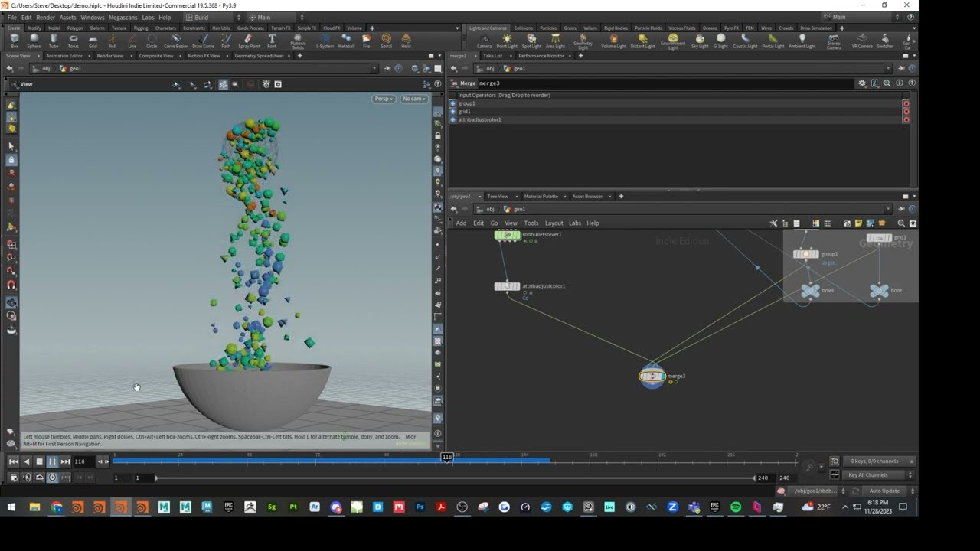Add a Camera from the lights shelf
The height and width of the screenshot is (551, 980).
(x=484, y=41)
